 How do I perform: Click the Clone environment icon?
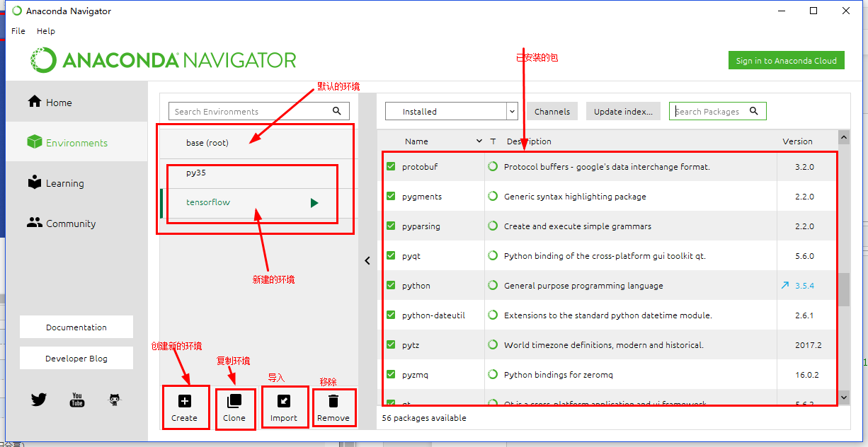(x=234, y=401)
